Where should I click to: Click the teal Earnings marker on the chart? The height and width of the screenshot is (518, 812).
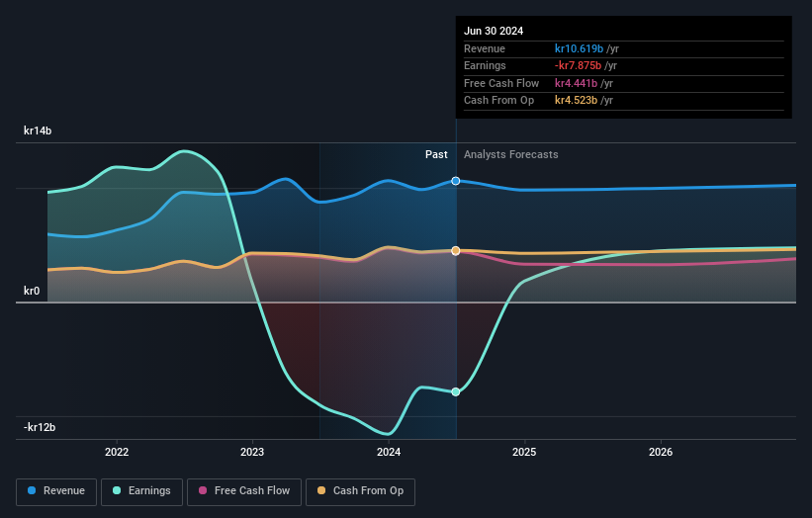[x=456, y=391]
